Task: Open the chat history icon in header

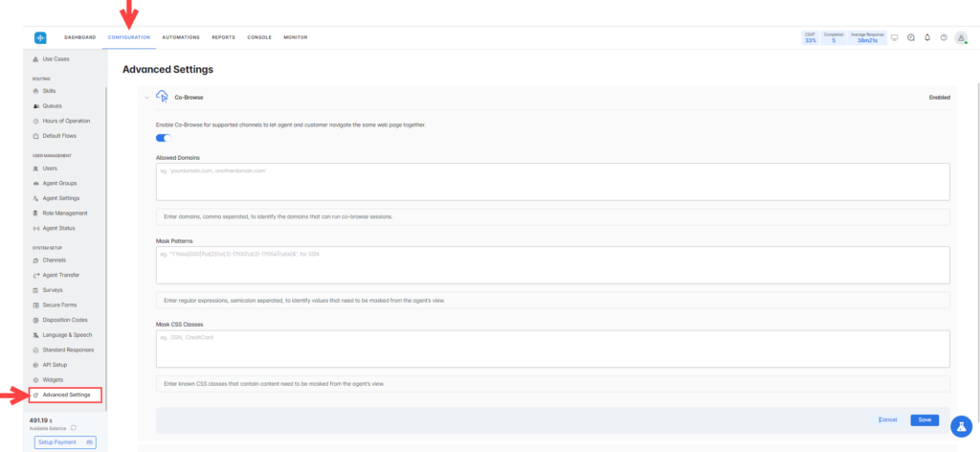Action: pos(911,37)
